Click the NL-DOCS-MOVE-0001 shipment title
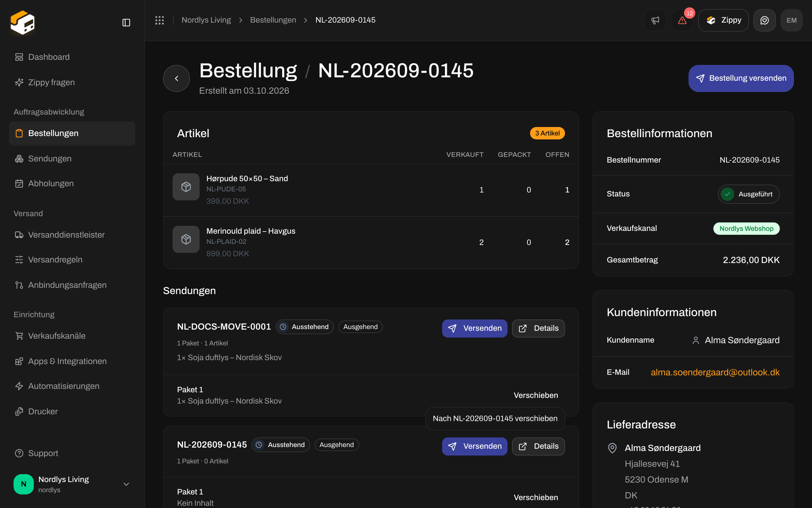Image resolution: width=812 pixels, height=508 pixels. (224, 327)
